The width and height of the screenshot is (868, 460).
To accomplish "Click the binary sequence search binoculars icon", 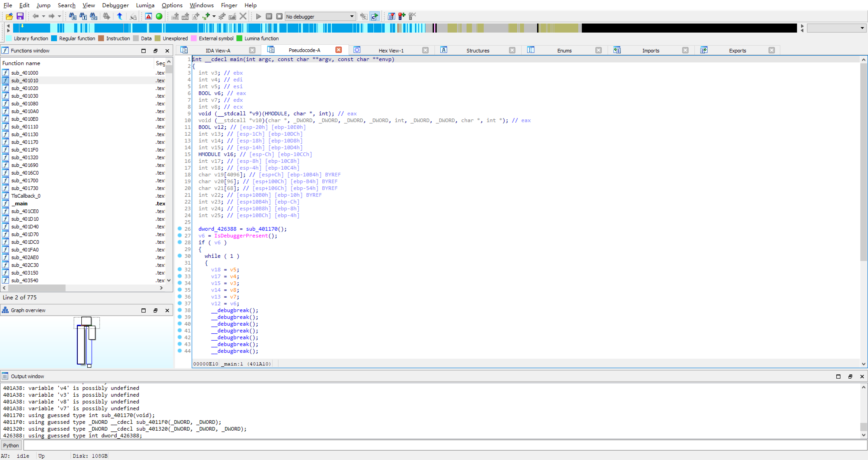I will pos(94,16).
